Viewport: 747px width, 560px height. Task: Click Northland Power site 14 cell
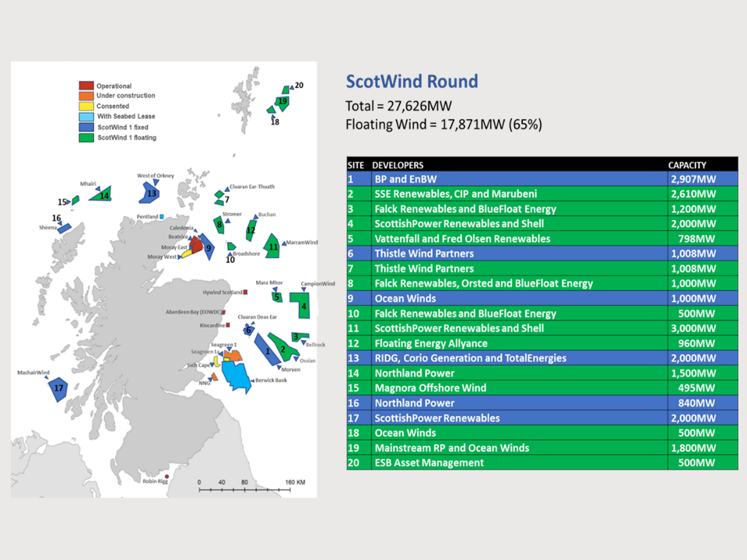point(519,373)
